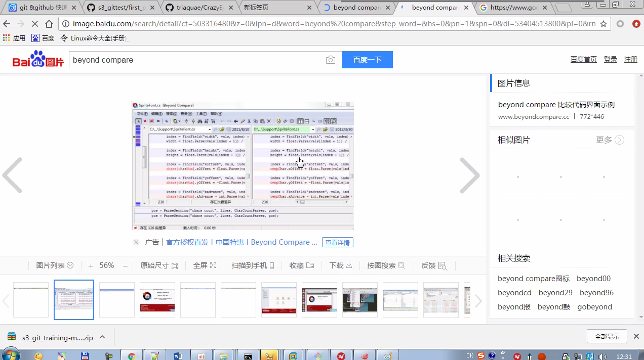Click the 查看详情 ad button
The width and height of the screenshot is (644, 360).
(x=338, y=242)
